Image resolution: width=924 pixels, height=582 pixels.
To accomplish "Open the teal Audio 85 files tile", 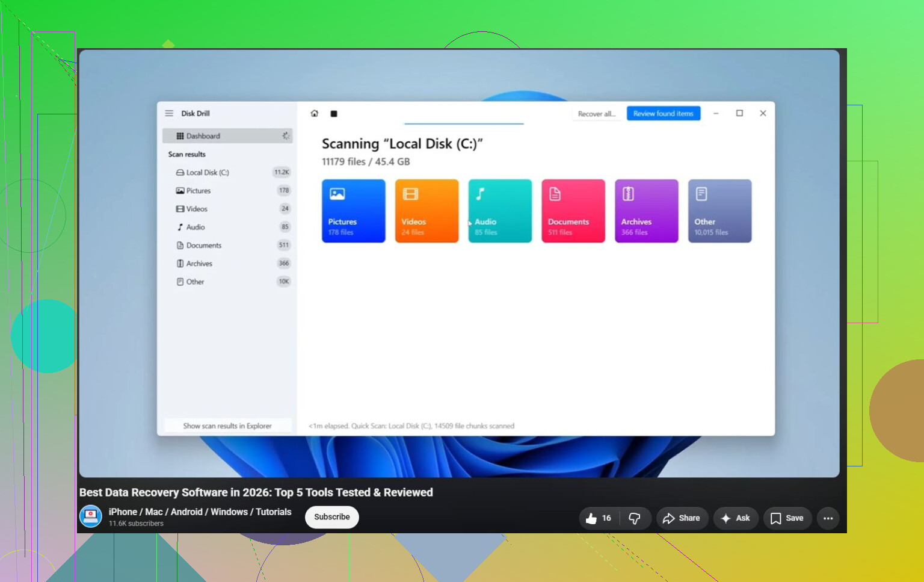I will 500,211.
